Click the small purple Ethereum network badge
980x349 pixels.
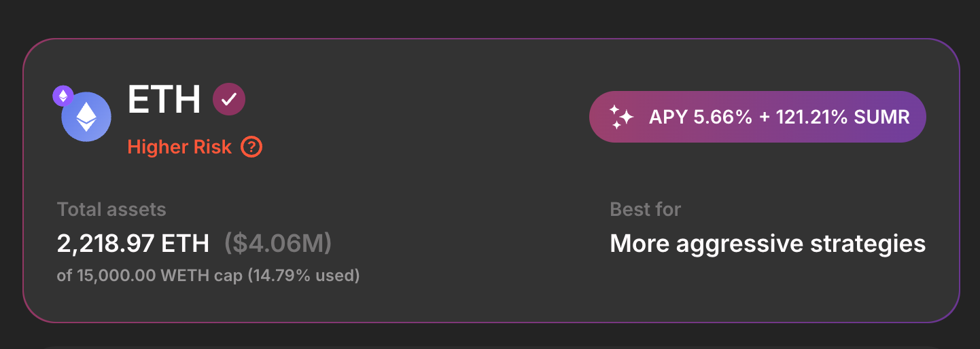point(63,96)
